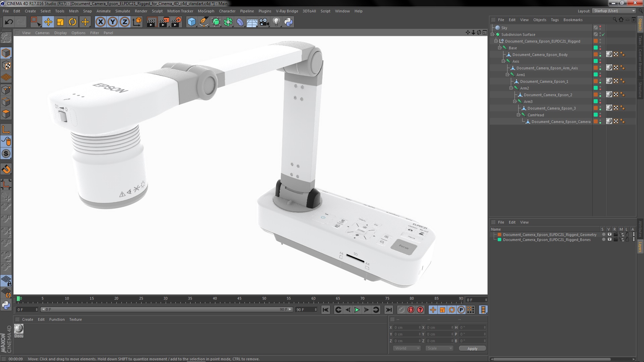Screen dimensions: 644x362
Task: Open Floor environment objects icon
Action: (x=252, y=22)
